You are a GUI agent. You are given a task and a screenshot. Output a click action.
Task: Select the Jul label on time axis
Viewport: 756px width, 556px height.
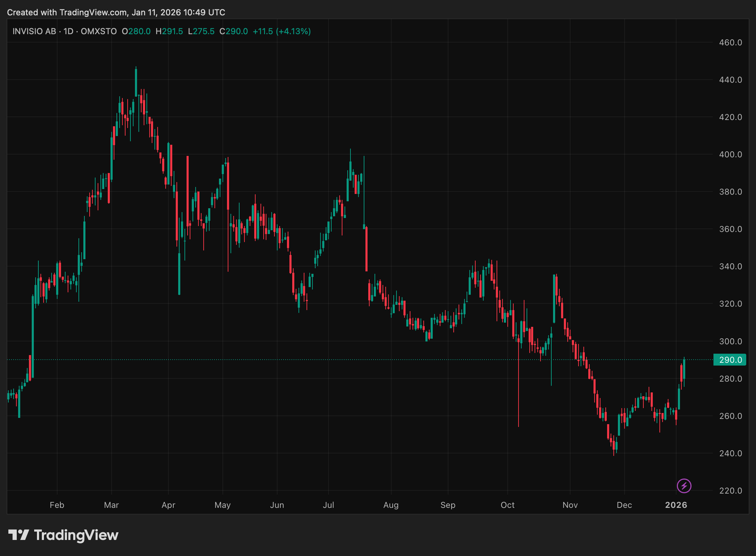328,505
